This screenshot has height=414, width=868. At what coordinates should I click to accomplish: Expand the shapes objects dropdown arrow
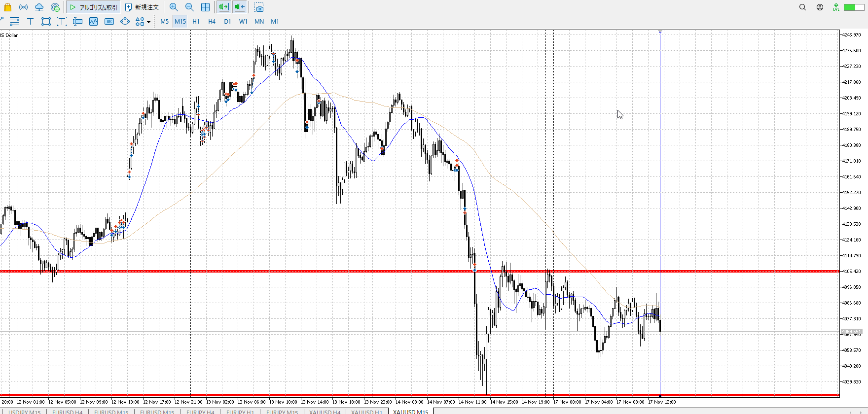coord(148,22)
